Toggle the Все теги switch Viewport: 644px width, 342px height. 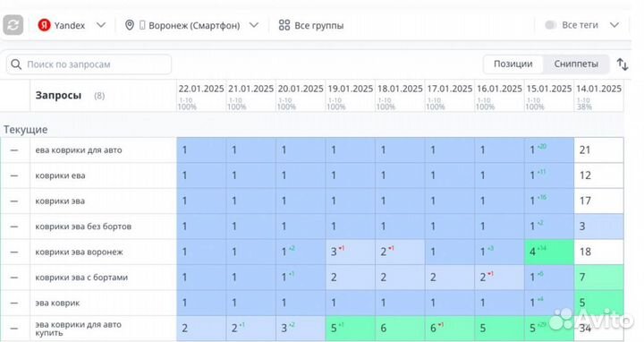[x=551, y=25]
